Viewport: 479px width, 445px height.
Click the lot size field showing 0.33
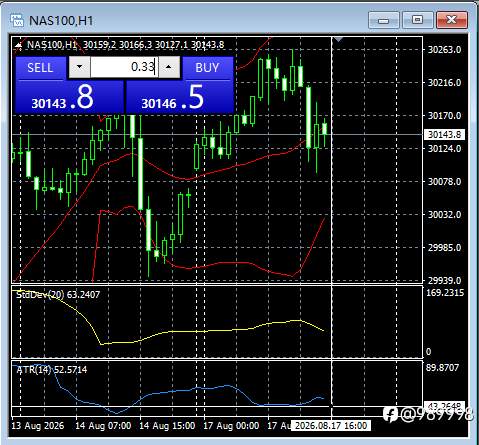pyautogui.click(x=124, y=67)
